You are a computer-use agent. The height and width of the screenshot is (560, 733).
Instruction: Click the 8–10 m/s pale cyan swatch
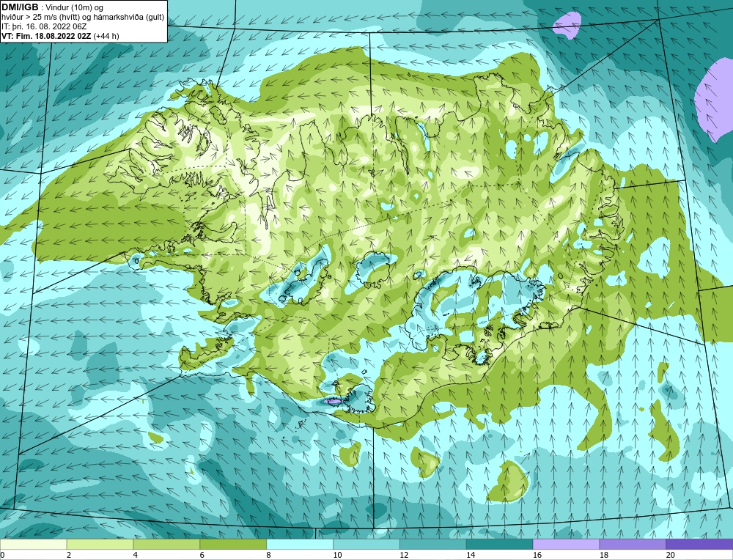300,544
